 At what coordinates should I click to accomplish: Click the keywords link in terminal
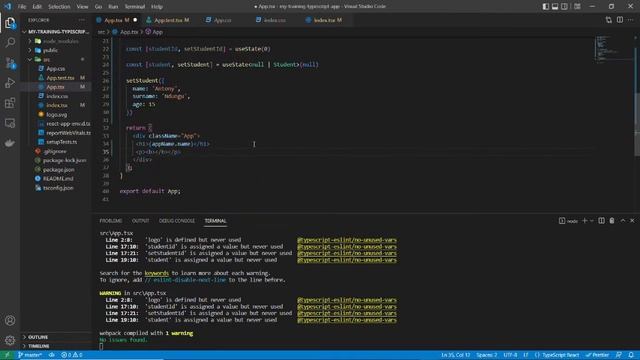pyautogui.click(x=156, y=273)
